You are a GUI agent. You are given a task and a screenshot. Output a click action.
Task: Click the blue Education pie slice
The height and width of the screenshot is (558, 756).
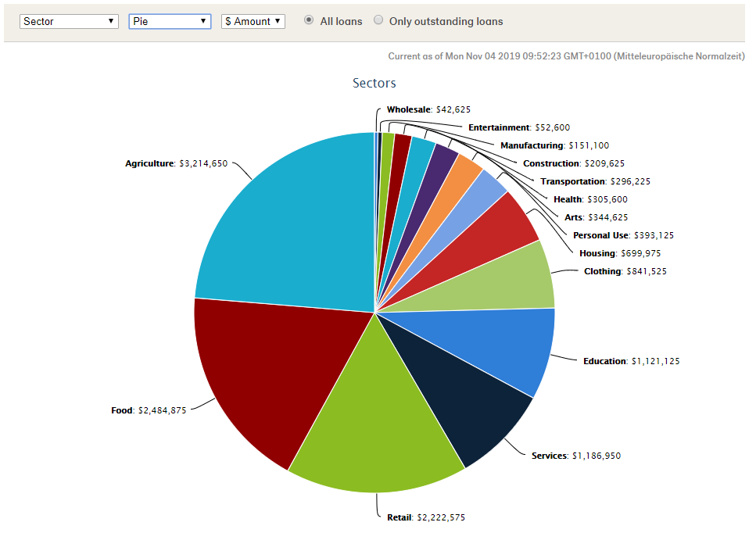click(500, 344)
